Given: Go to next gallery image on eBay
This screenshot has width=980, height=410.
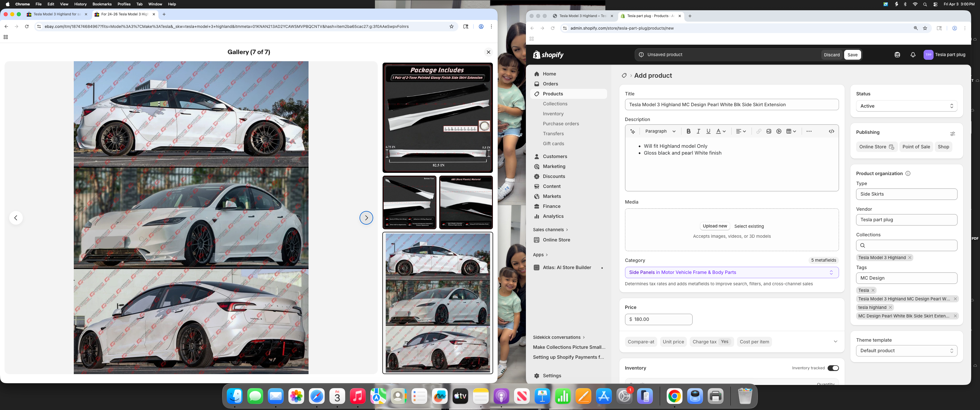Looking at the screenshot, I should 366,218.
